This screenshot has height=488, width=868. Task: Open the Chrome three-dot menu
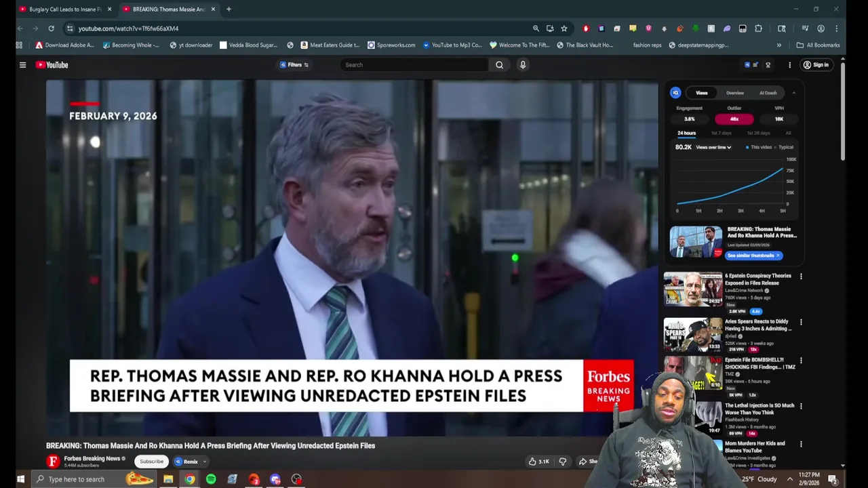click(x=836, y=28)
